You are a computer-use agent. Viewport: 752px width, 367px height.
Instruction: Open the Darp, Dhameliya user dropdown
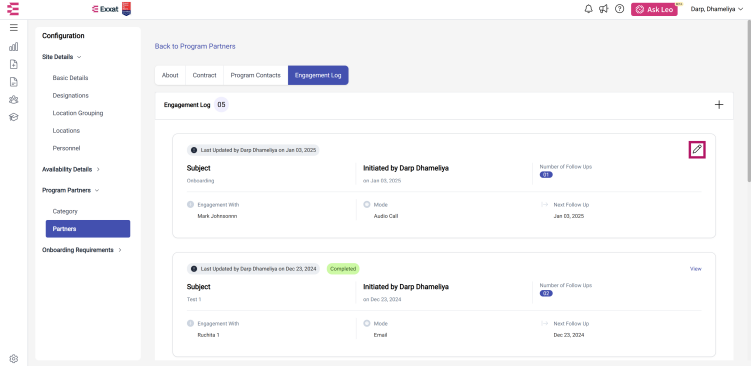(x=717, y=9)
